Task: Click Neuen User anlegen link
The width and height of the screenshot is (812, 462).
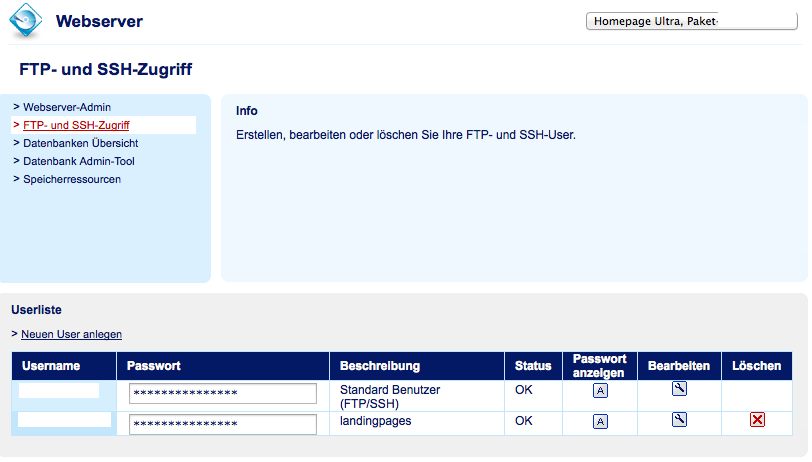Action: (x=71, y=334)
